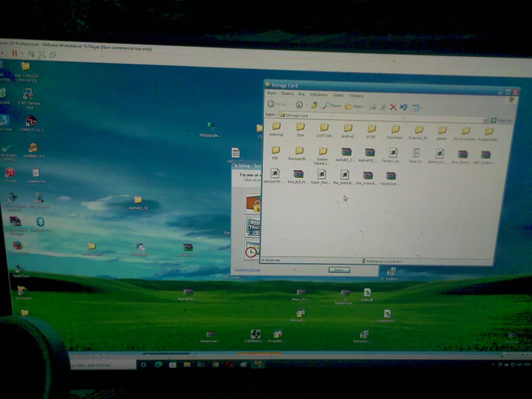Click the Undo arrow in Explorer toolbar
The height and width of the screenshot is (399, 532).
404,107
